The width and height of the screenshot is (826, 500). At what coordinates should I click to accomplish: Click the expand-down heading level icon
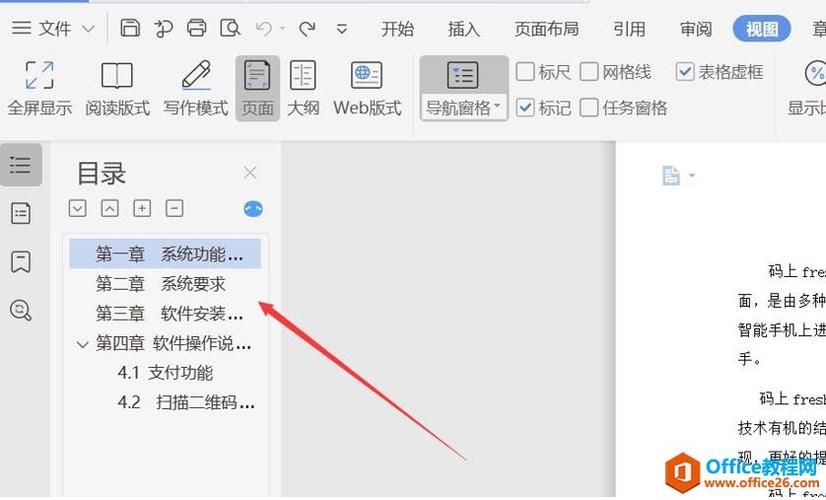click(77, 209)
